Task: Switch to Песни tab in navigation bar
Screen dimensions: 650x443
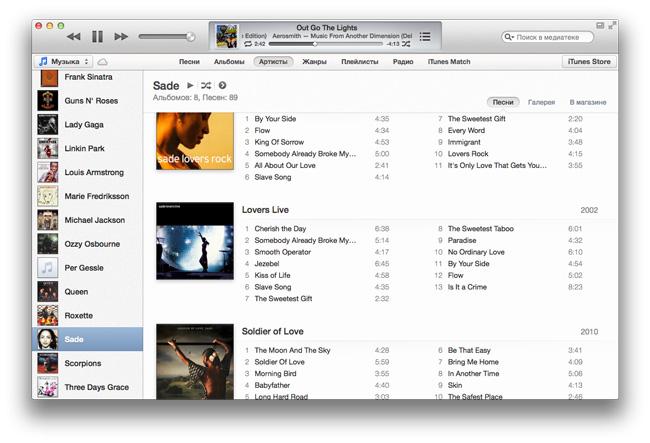Action: click(x=189, y=62)
